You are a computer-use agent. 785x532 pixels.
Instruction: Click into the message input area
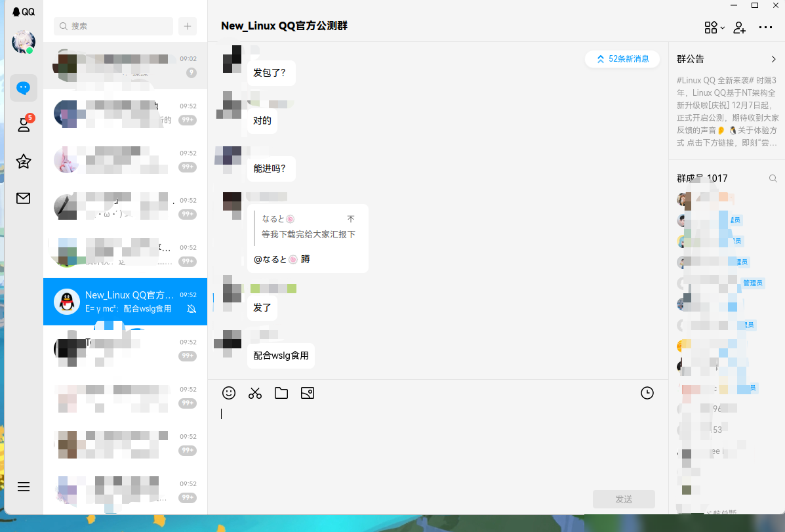click(x=438, y=446)
